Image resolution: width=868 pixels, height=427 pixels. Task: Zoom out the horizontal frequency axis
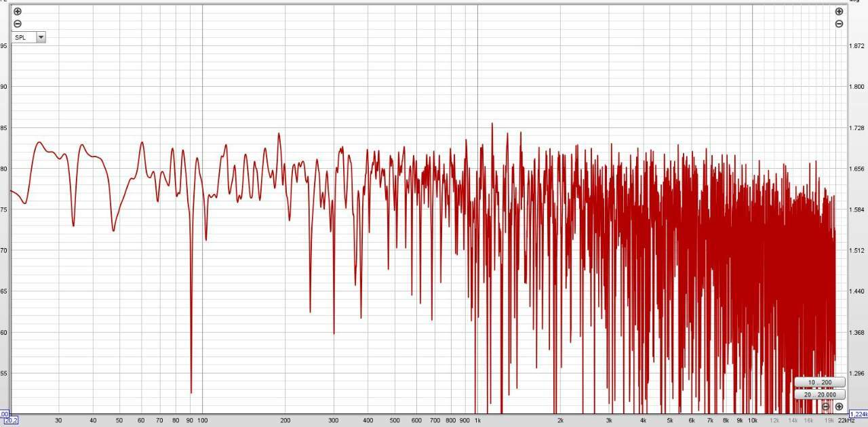point(826,407)
